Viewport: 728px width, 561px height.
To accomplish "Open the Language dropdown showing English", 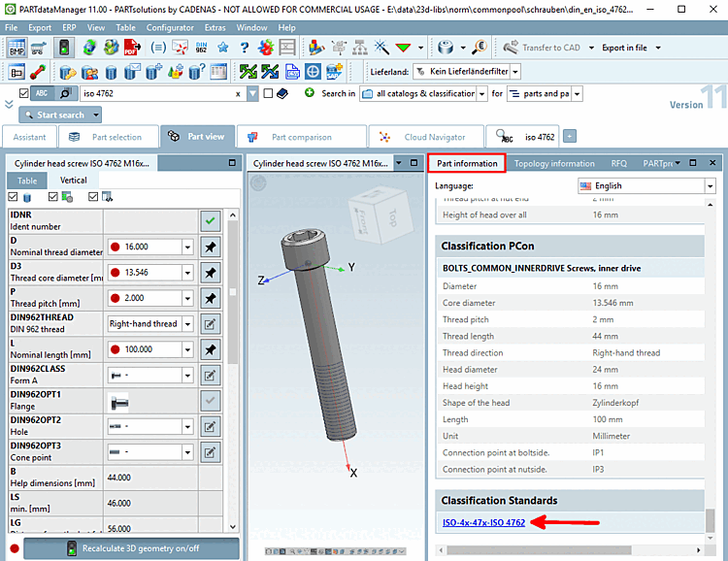I will [710, 185].
